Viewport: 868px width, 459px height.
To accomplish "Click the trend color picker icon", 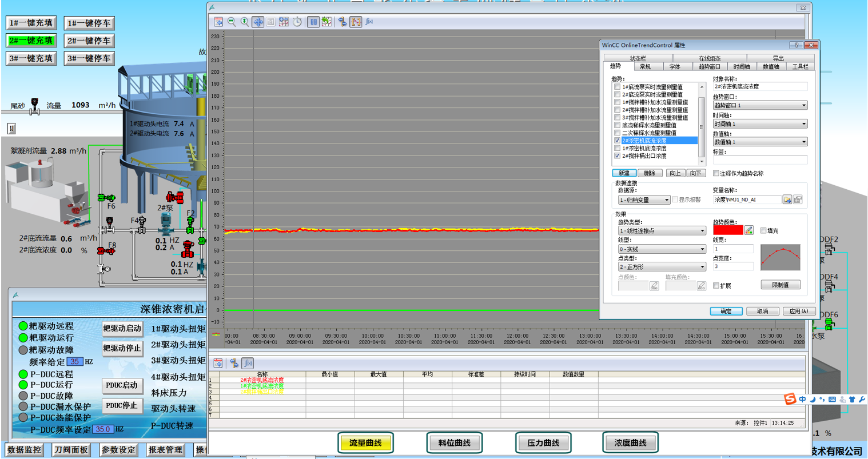I will (749, 230).
